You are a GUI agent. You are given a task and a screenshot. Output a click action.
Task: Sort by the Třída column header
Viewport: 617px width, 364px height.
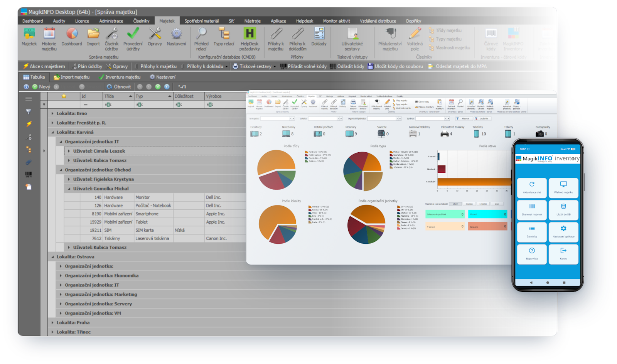pos(118,96)
